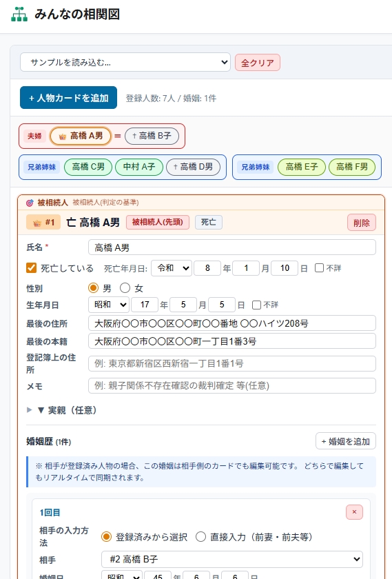Select the 高橋 E子 chip
Viewport: 392px width, 579px height.
click(x=302, y=167)
